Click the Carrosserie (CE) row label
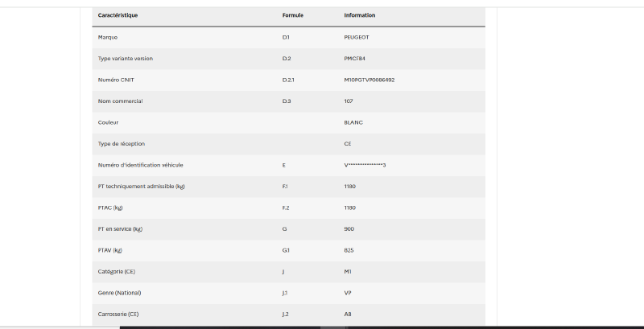This screenshot has width=644, height=329. [x=118, y=315]
